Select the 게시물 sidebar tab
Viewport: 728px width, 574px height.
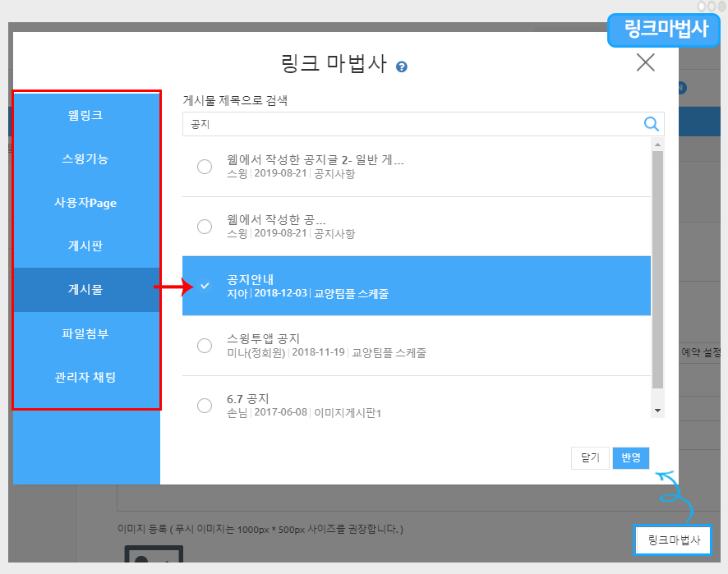point(86,290)
